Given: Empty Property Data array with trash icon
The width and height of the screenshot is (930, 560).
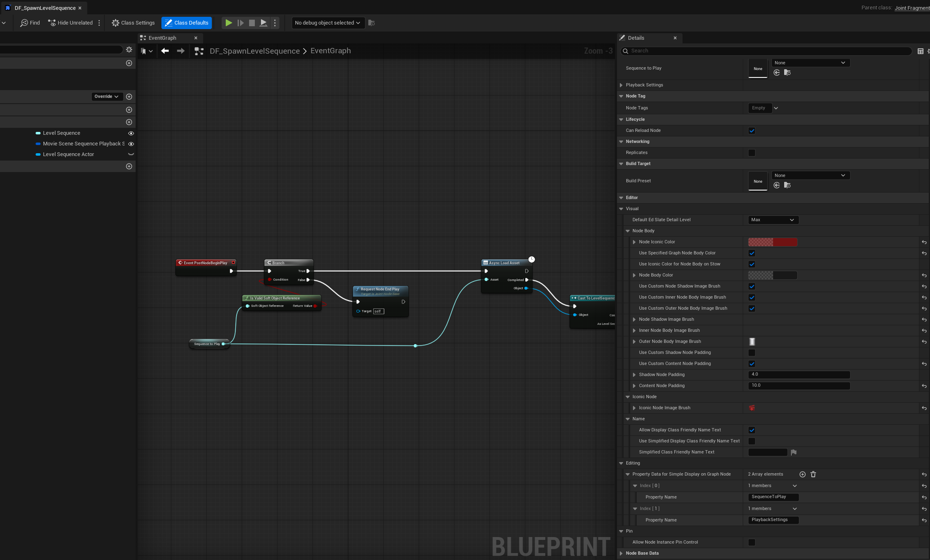Looking at the screenshot, I should click(813, 474).
